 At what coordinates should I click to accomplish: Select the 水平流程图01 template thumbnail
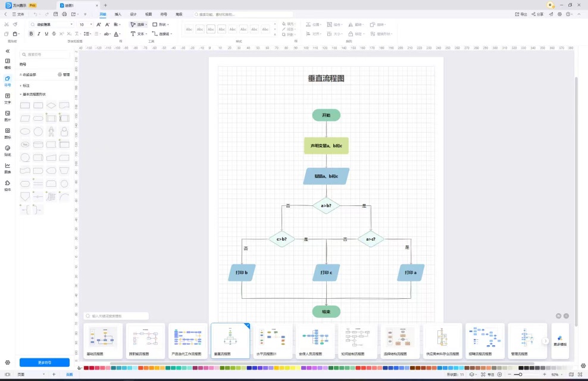pos(273,341)
